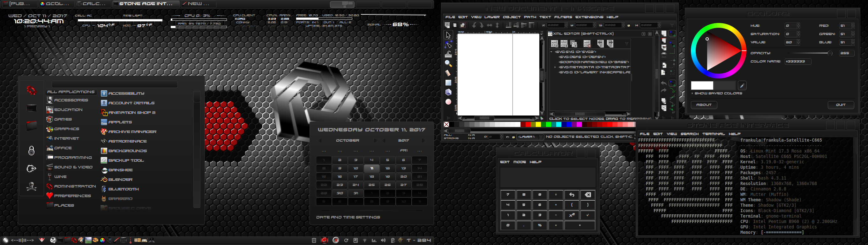Click the delete node icon in XML Editor

(x=587, y=44)
